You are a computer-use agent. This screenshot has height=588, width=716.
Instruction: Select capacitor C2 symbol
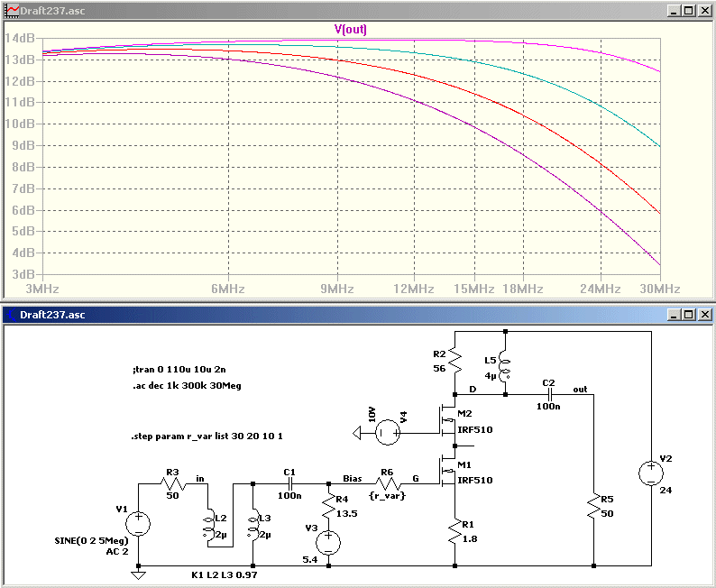tap(549, 395)
